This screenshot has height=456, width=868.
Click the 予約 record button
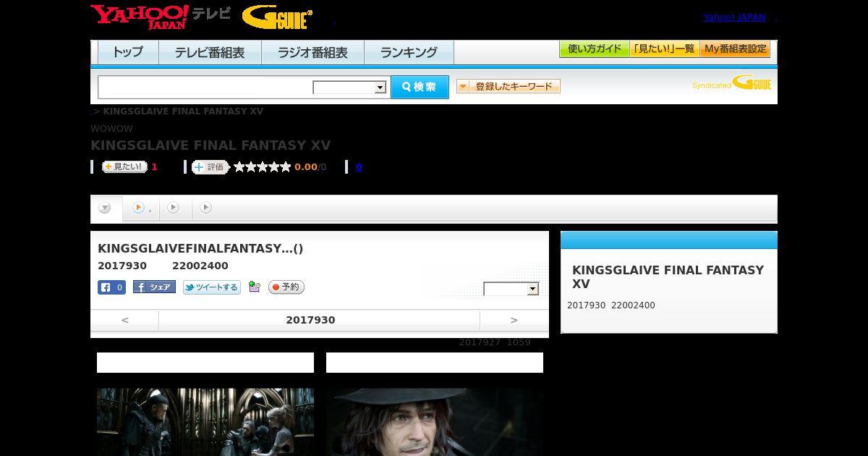pyautogui.click(x=286, y=287)
